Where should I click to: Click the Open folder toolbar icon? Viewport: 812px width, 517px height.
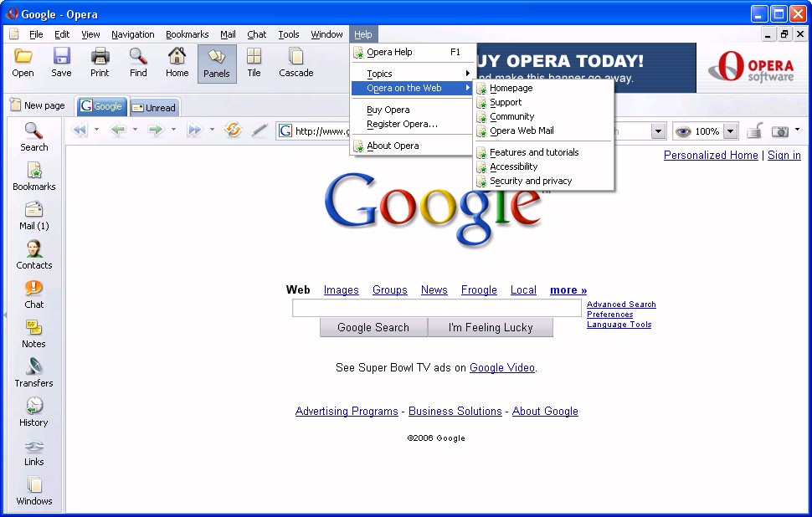tap(23, 56)
